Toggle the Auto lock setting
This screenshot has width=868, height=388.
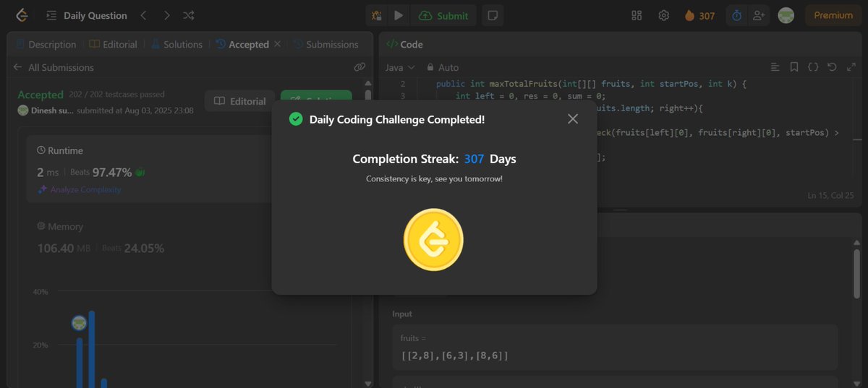(443, 67)
